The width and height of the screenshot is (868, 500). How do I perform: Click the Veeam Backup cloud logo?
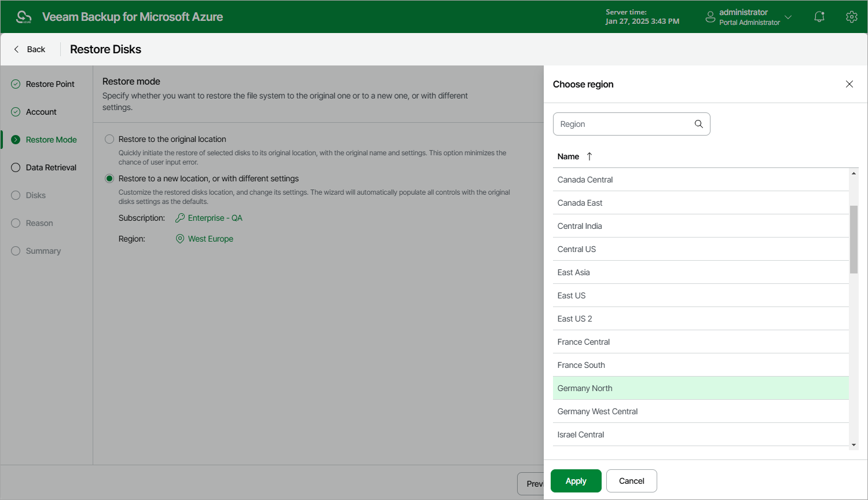(24, 17)
